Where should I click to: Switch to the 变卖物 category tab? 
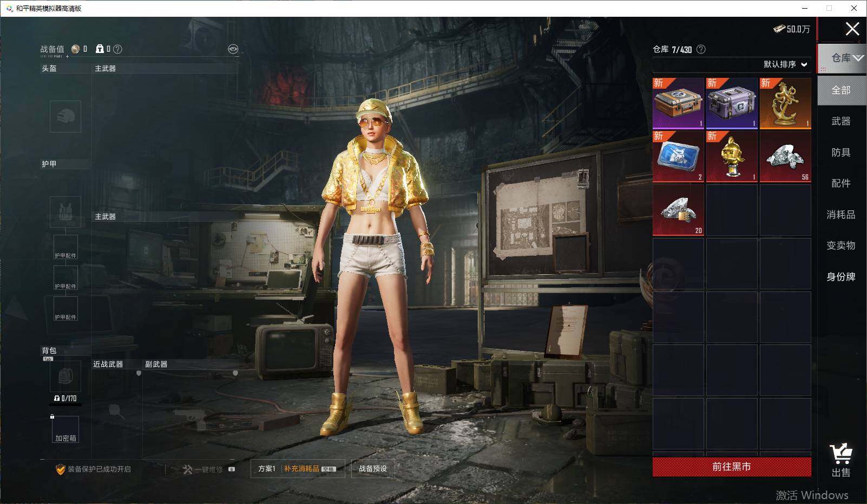(x=841, y=246)
